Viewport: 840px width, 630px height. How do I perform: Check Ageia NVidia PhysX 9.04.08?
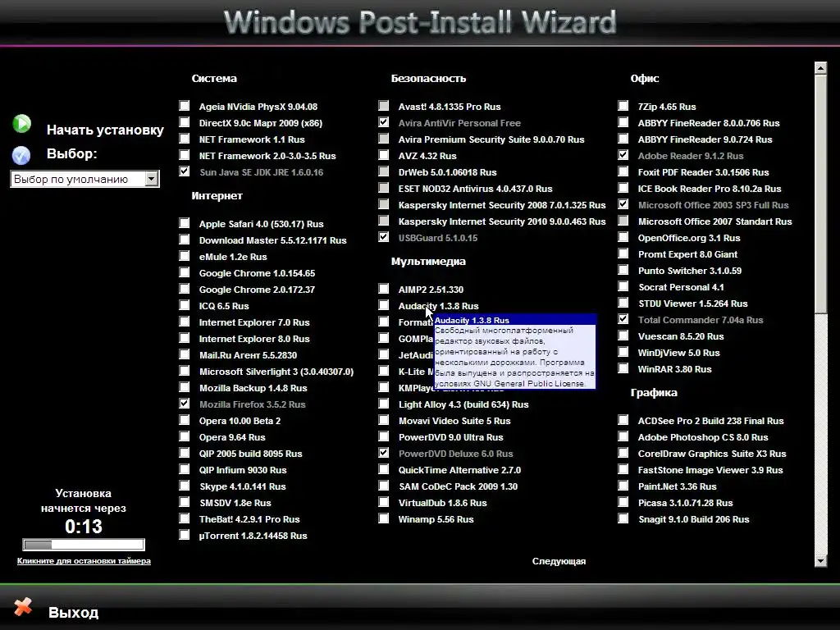(x=185, y=106)
